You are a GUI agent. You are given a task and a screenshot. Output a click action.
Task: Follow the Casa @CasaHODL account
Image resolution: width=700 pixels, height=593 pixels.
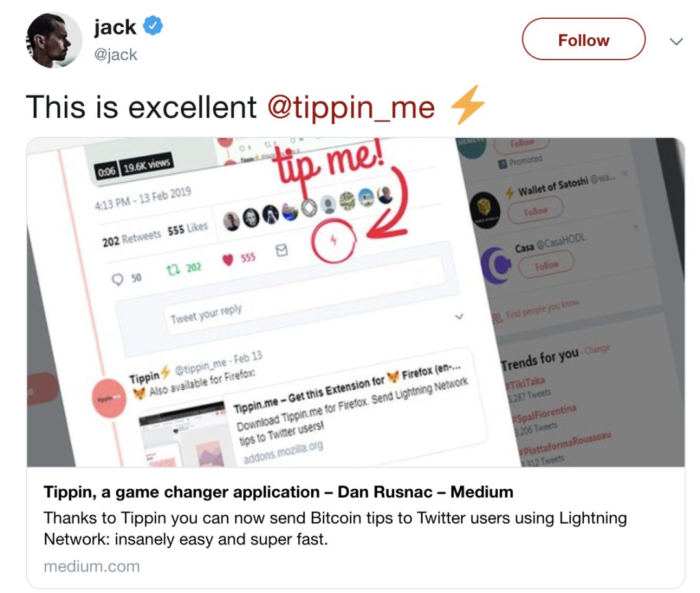point(546,264)
